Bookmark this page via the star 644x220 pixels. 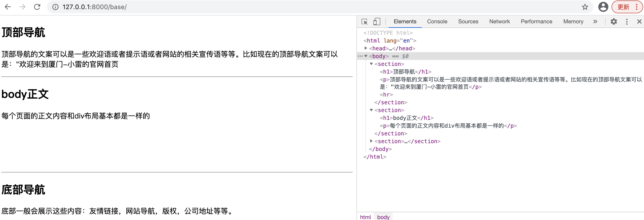[x=585, y=7]
